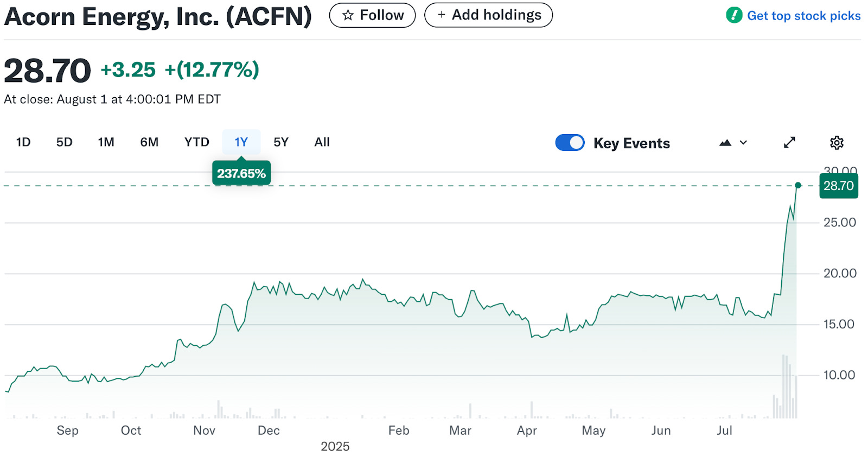Click the 20.00 price axis label
This screenshot has width=868, height=456.
[840, 274]
